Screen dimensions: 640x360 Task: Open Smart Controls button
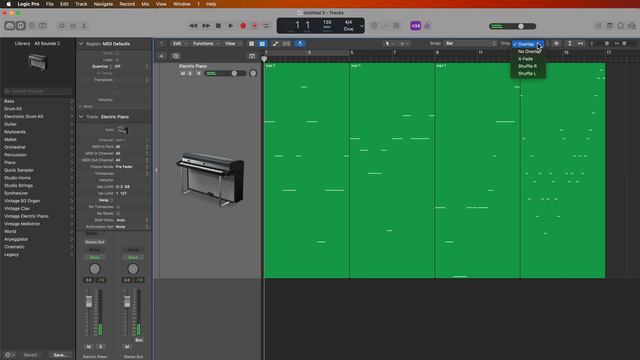point(62,26)
